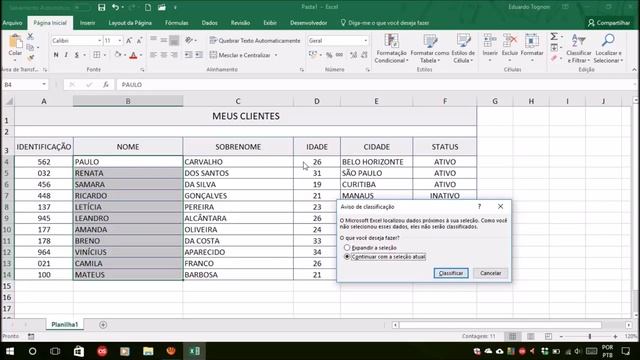Click the Cancelar button in the dialog
The width and height of the screenshot is (640, 360).
click(491, 273)
